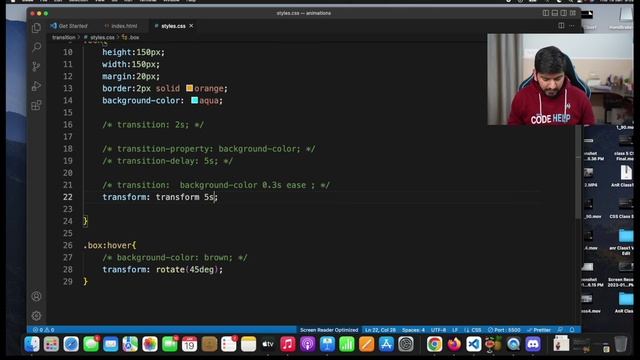Toggle the secondary sidebar layout icon
640x360 pixels.
[564, 13]
